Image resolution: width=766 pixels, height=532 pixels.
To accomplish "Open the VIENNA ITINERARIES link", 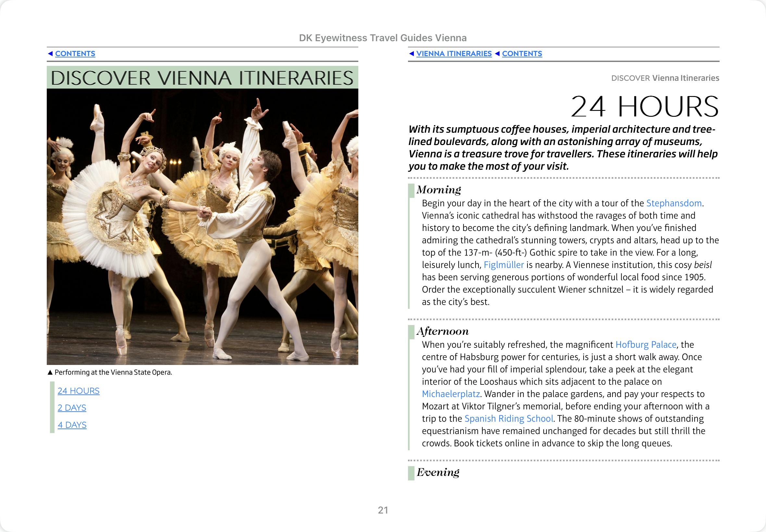I will pyautogui.click(x=454, y=54).
